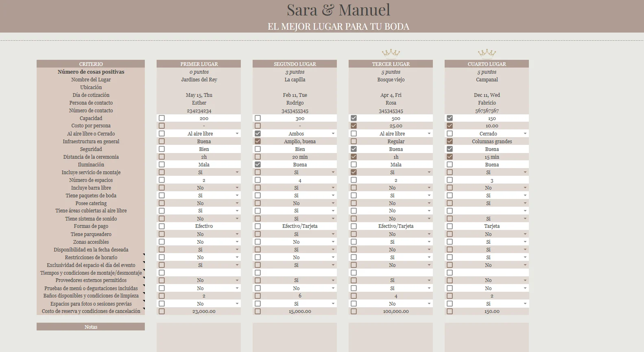Click the crown icon above Cuarto Lugar
Screen dimensions: 644x352
[x=487, y=53]
